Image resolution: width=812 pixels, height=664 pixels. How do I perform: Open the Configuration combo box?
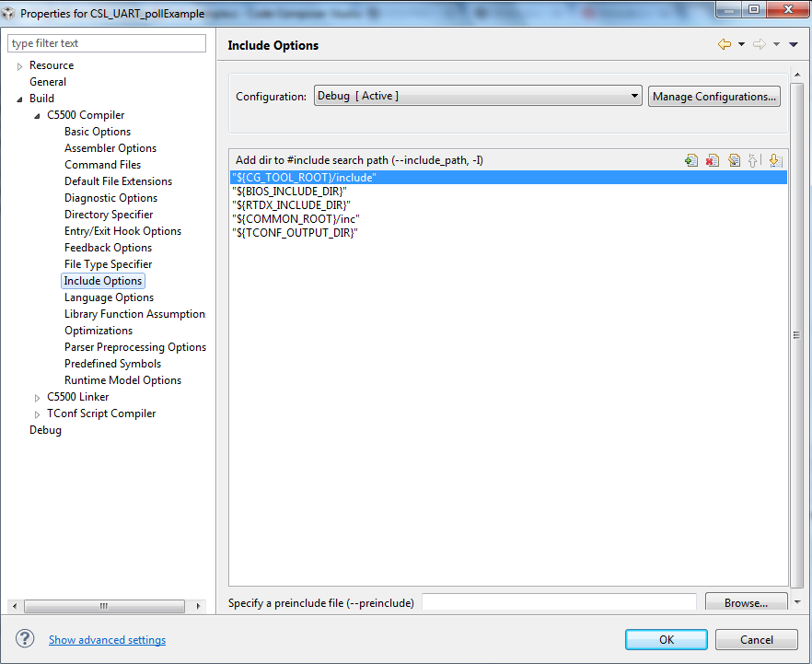point(478,96)
